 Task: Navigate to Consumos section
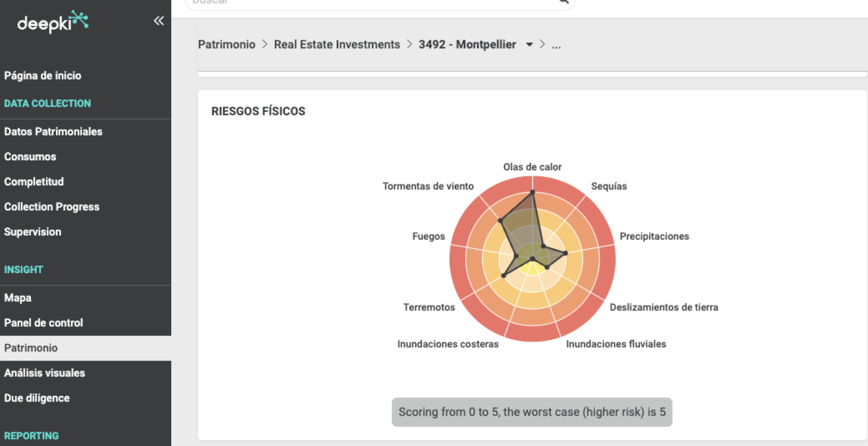pyautogui.click(x=30, y=157)
